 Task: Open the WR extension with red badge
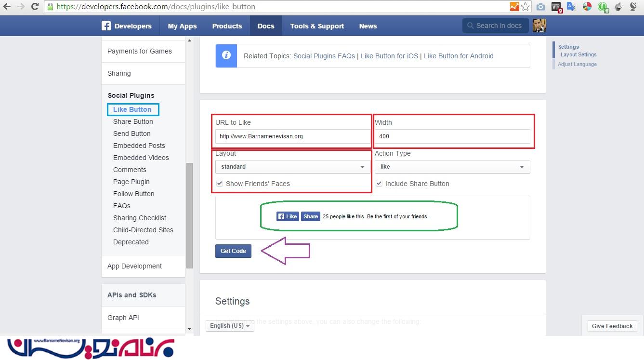(556, 7)
